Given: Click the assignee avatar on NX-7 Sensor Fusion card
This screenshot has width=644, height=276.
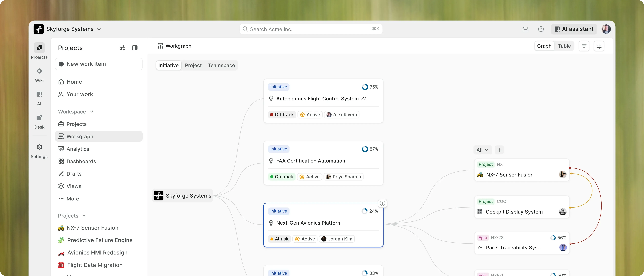Looking at the screenshot, I should click(562, 174).
